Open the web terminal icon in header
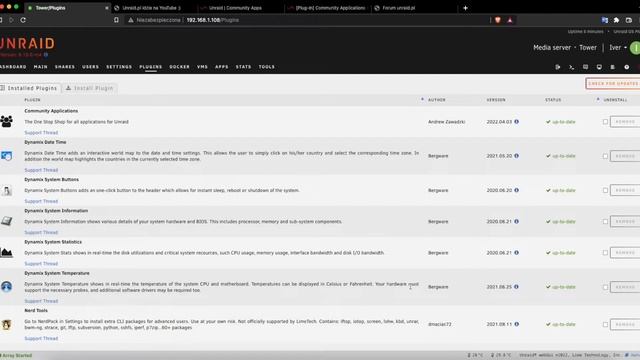 coord(571,67)
